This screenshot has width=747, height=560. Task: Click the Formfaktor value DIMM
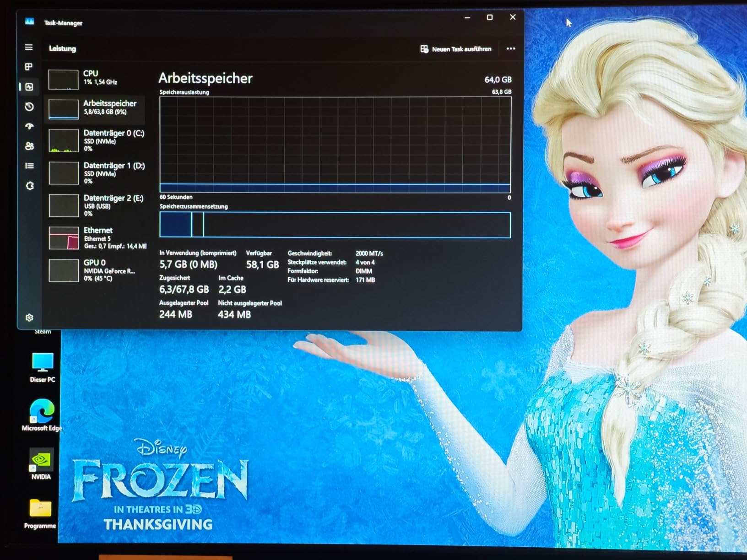364,271
